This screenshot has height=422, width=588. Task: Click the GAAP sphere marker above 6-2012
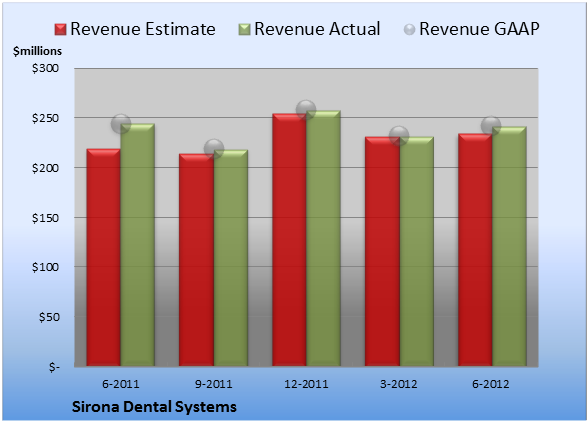(491, 126)
